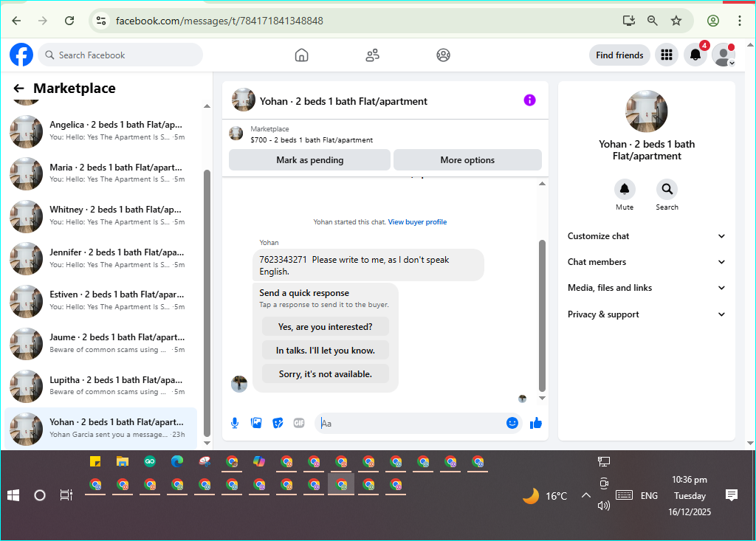756x541 pixels.
Task: Click the conversation list scrollbar
Action: click(207, 304)
